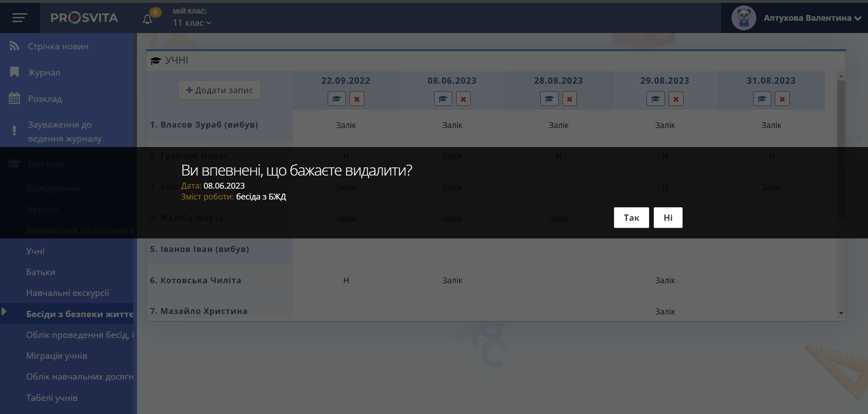868x414 pixels.
Task: Expand the 11 клас class dropdown
Action: tap(192, 23)
